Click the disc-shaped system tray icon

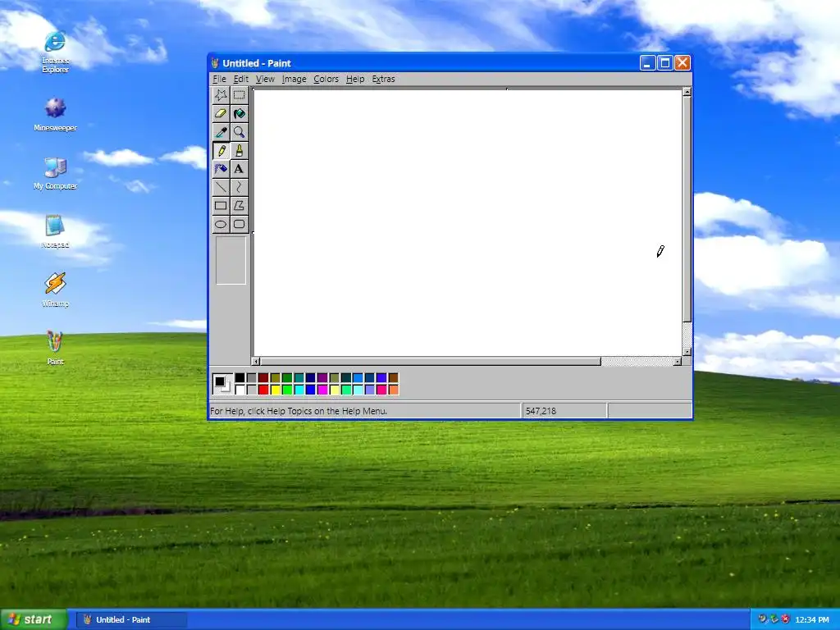pos(762,619)
